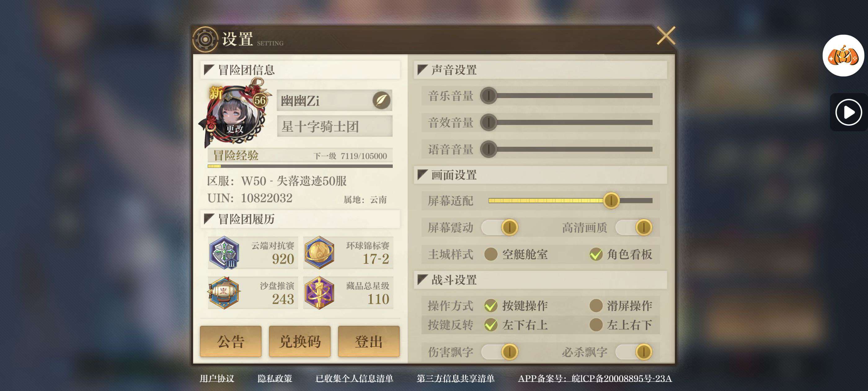Screen dimensions: 868x391
Task: Click the settings gear icon in header
Action: click(x=205, y=39)
